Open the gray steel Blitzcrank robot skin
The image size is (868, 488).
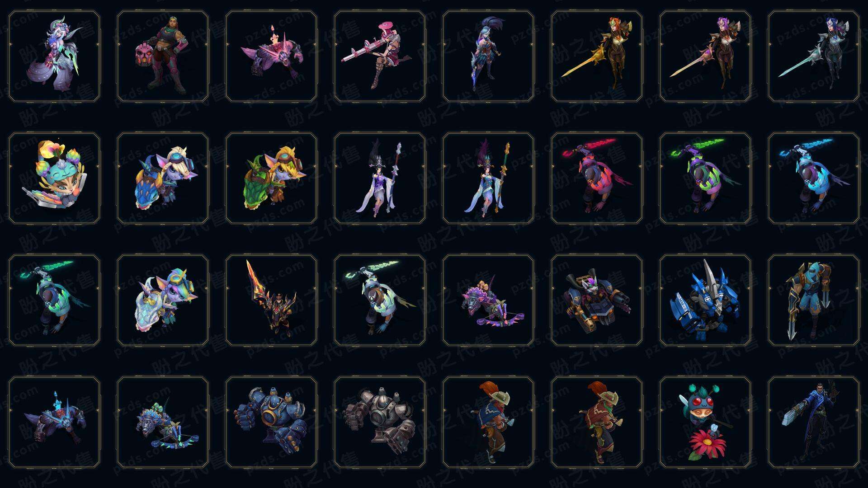[380, 422]
